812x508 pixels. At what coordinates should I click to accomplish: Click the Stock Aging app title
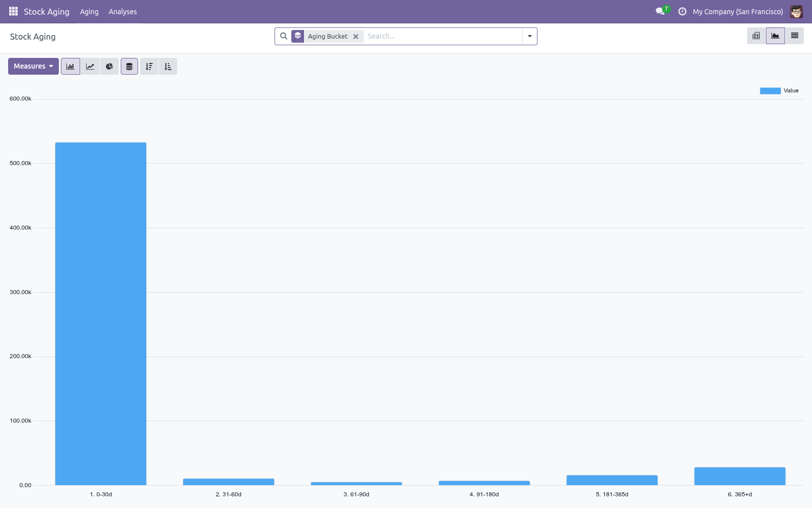point(47,11)
